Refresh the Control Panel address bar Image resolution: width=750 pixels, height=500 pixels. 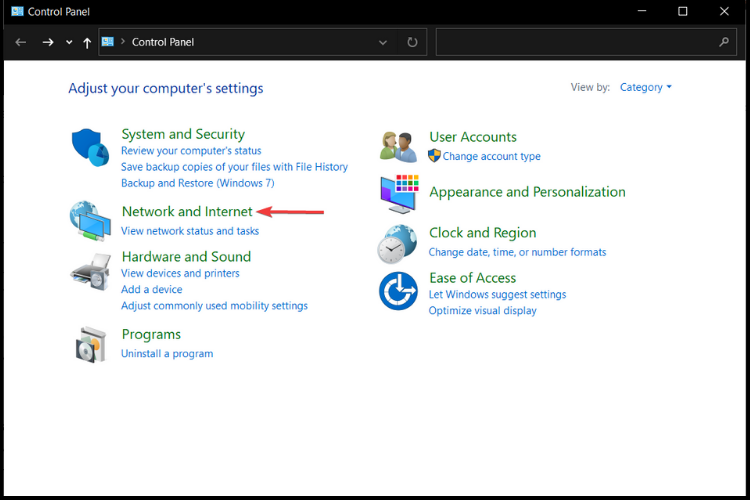[x=412, y=42]
